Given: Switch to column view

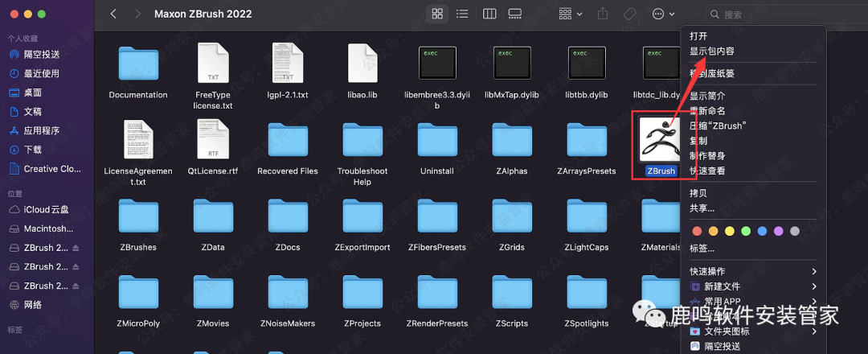Looking at the screenshot, I should 489,14.
